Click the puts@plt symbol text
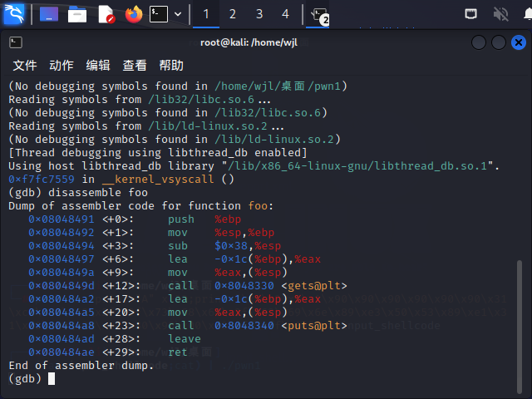 (x=314, y=326)
